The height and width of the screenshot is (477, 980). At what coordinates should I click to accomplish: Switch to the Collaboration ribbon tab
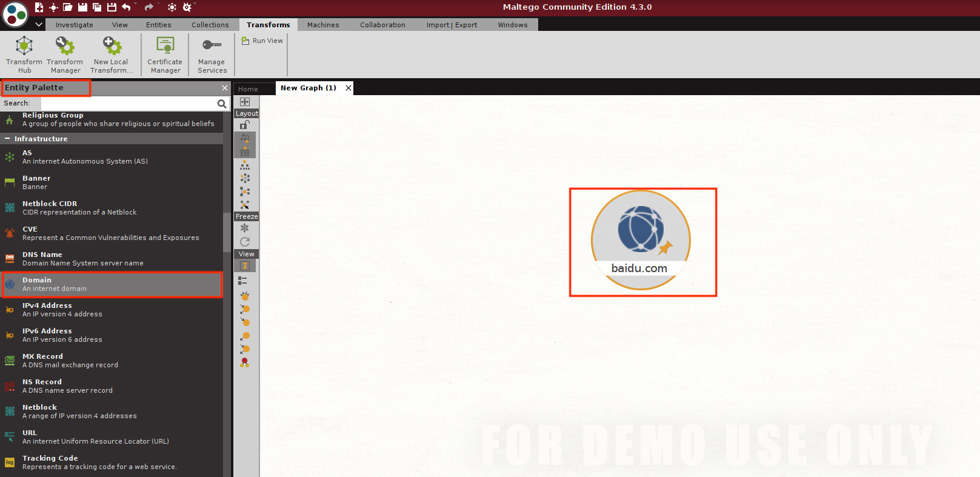coord(382,25)
